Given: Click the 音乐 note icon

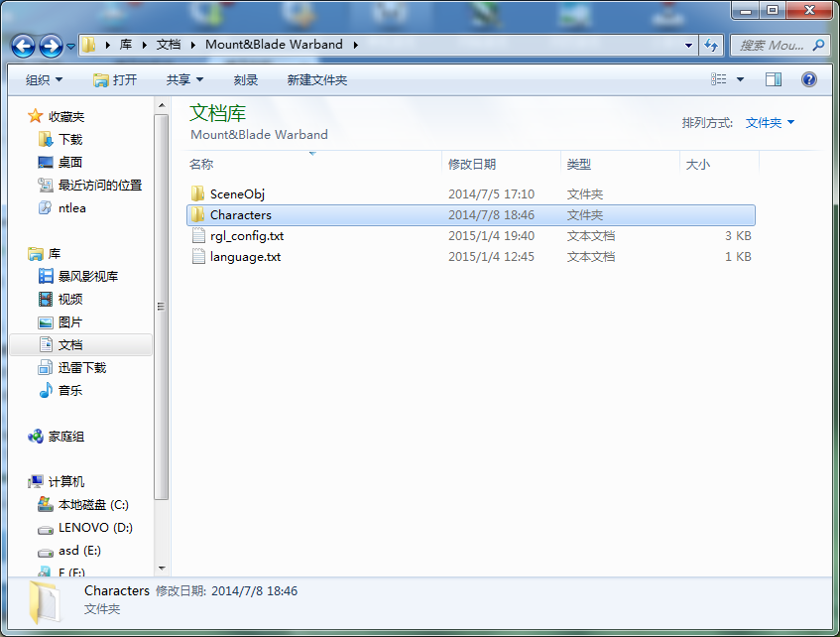Looking at the screenshot, I should (x=46, y=390).
